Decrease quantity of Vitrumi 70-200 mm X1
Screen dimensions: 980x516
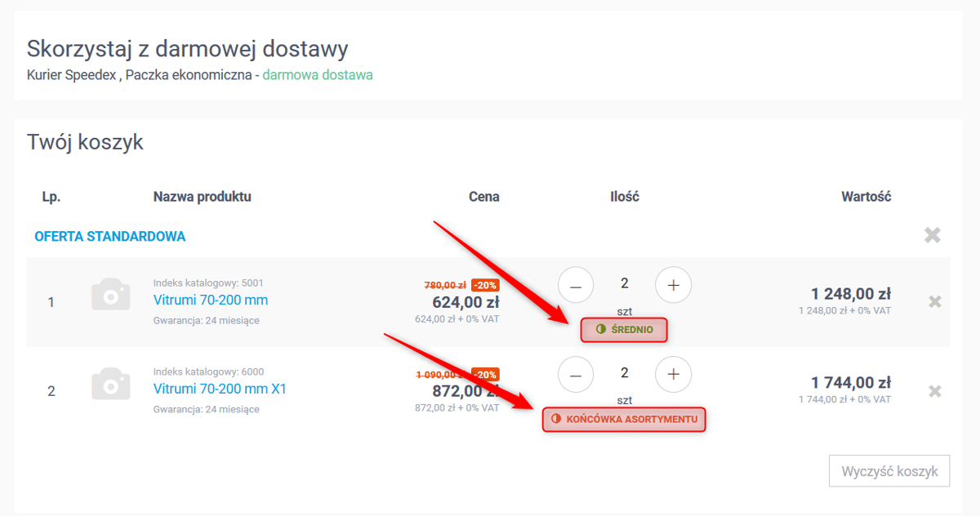576,374
